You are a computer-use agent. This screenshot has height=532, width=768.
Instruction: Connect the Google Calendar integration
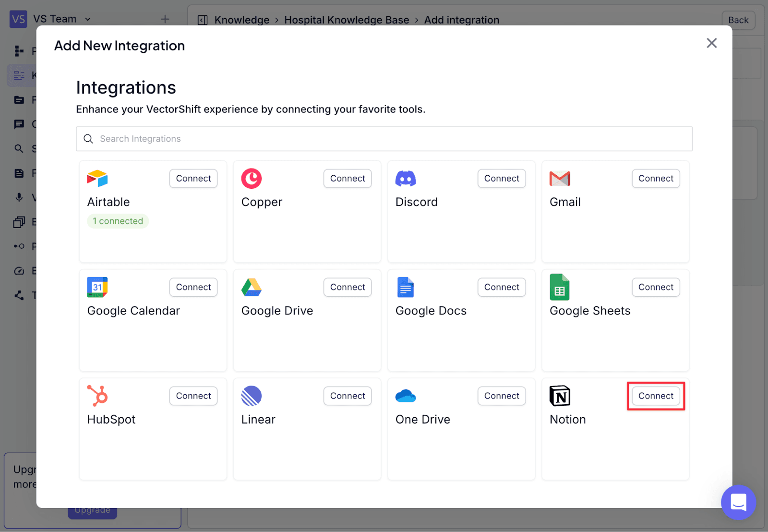click(193, 287)
